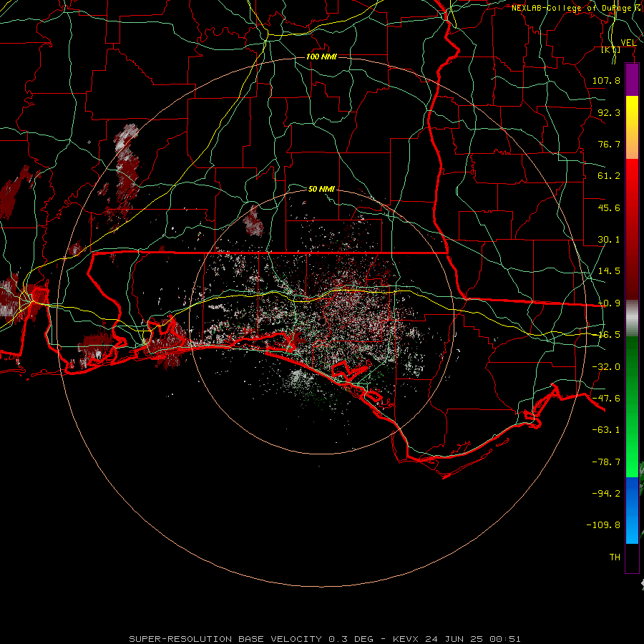Click the 50 NMI range ring label
The image size is (644, 644).
click(321, 189)
